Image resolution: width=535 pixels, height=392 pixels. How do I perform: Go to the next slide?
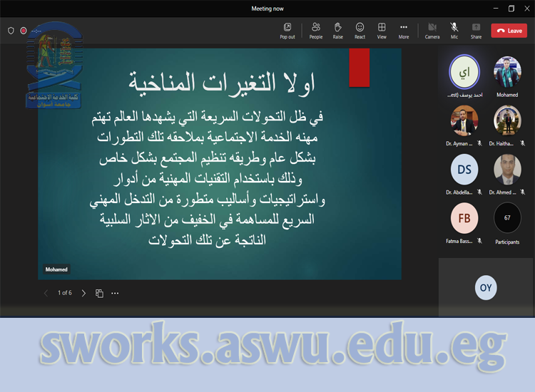(x=83, y=293)
